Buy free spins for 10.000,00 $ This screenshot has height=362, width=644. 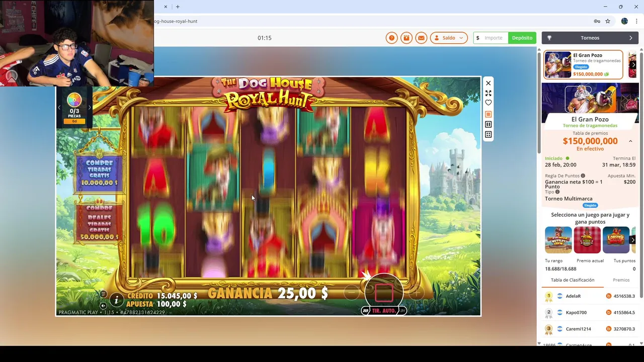click(x=99, y=172)
